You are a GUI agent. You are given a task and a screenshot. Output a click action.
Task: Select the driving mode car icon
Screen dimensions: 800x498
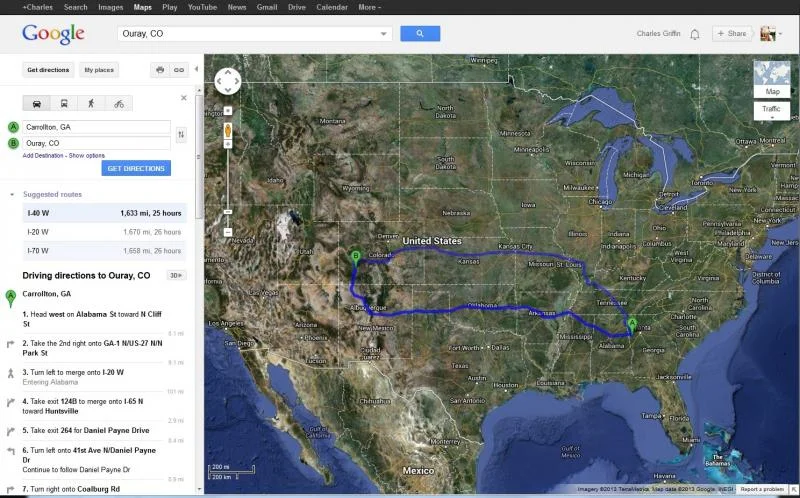pos(37,104)
